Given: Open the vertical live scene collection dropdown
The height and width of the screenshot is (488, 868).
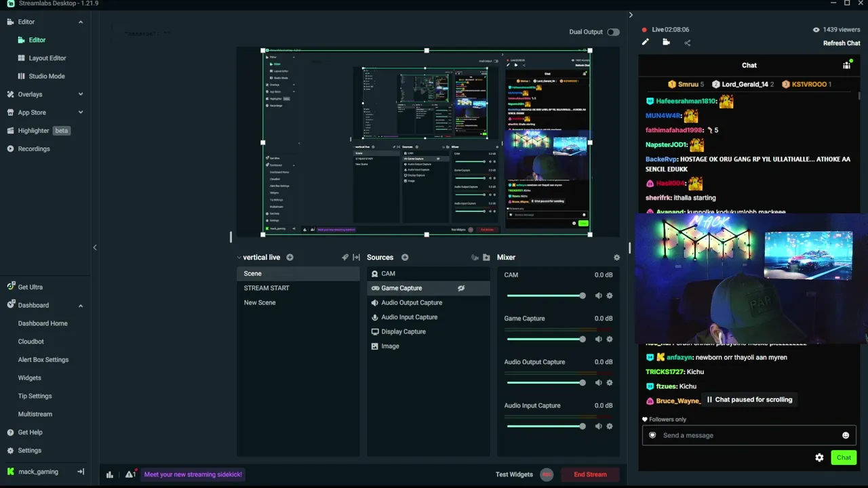Looking at the screenshot, I should (257, 258).
